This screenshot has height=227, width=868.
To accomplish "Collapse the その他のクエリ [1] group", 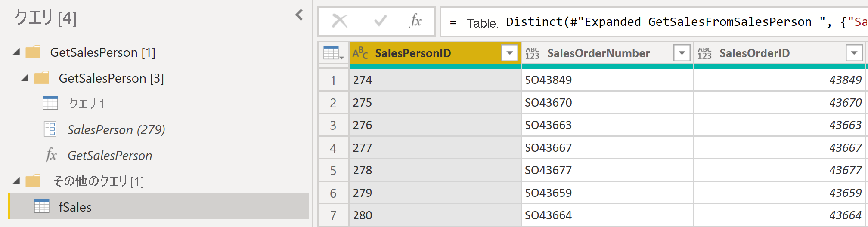I will click(16, 181).
